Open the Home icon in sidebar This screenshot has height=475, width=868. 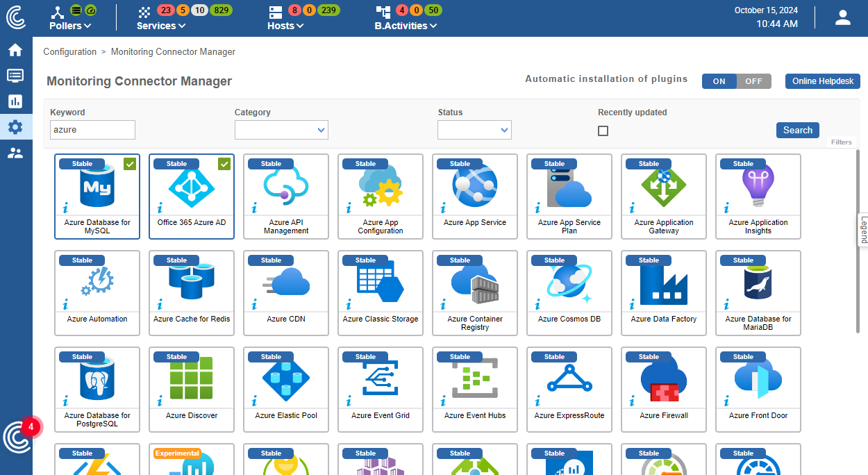point(15,50)
